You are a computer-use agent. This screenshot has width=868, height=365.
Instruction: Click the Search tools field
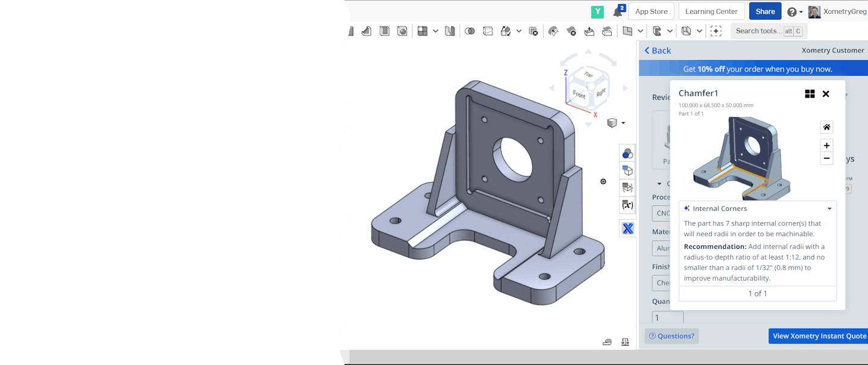click(x=769, y=31)
